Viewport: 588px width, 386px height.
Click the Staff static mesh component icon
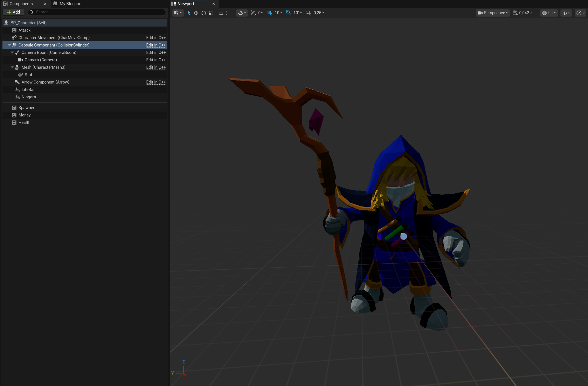click(20, 74)
